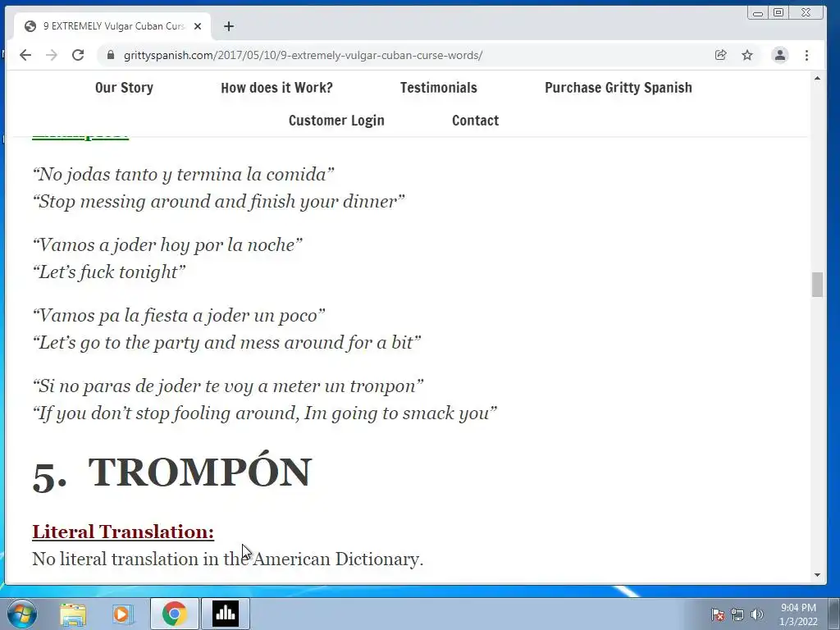Open the Contact page
Viewport: 840px width, 630px height.
(475, 121)
